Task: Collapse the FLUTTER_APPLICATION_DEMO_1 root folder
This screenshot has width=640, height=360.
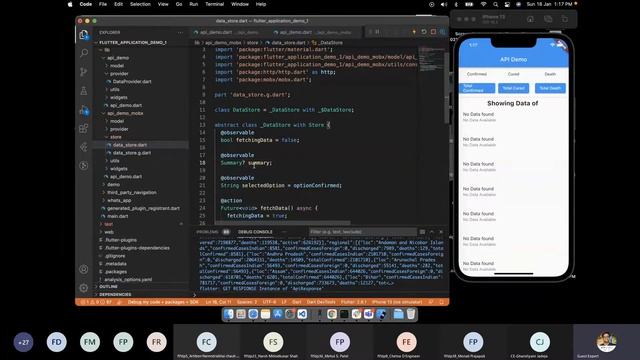Action: click(x=133, y=42)
